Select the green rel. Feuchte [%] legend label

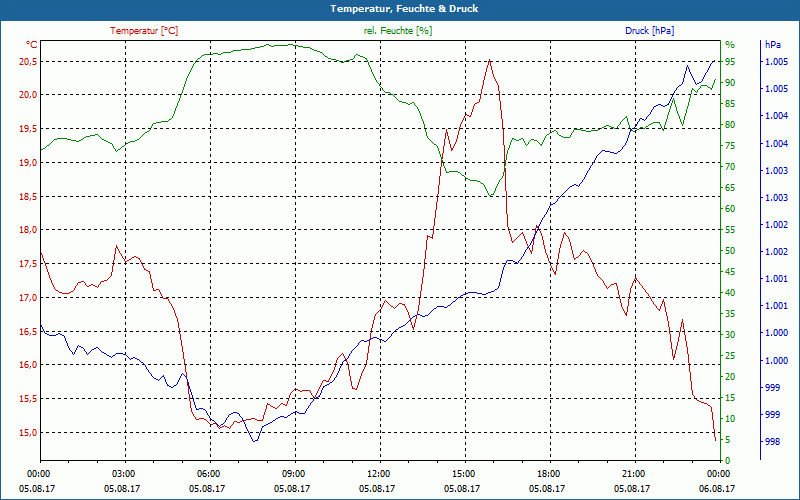(397, 31)
